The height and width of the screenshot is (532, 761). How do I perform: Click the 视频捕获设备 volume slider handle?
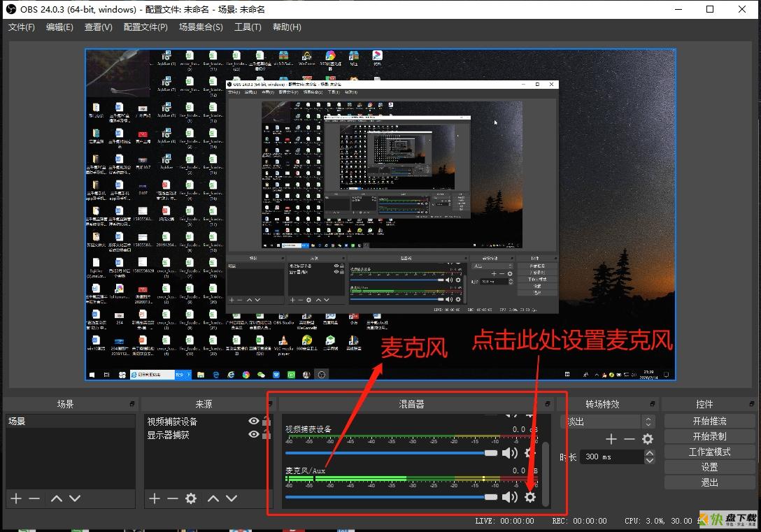click(x=491, y=453)
